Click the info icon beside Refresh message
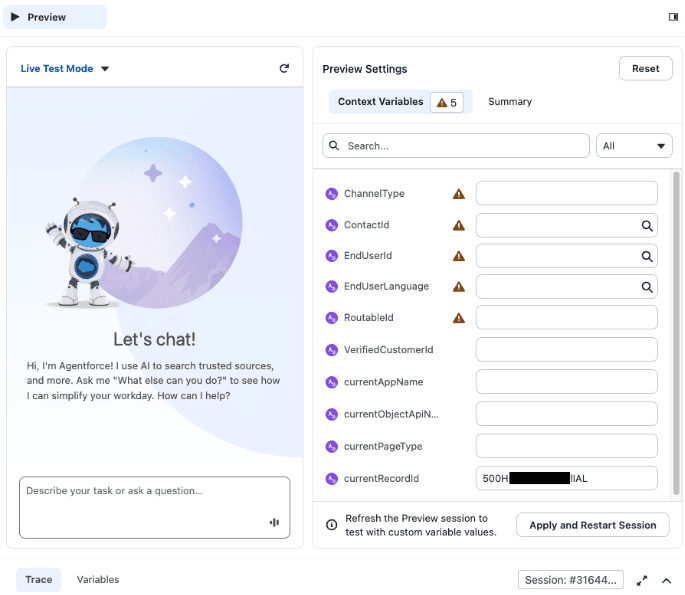The image size is (685, 595). coord(332,525)
